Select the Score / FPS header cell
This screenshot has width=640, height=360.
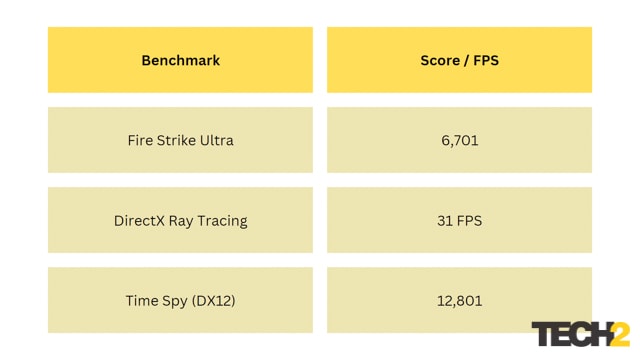459,60
